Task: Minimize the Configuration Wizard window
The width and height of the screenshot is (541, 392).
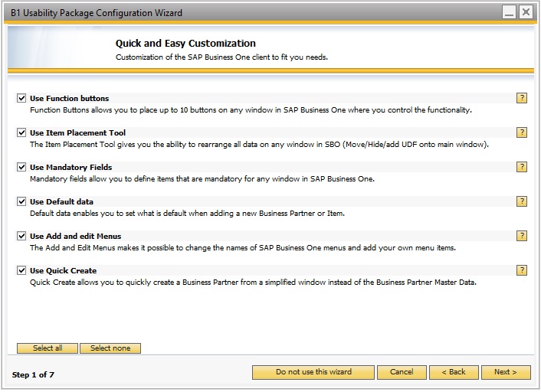Action: (509, 12)
